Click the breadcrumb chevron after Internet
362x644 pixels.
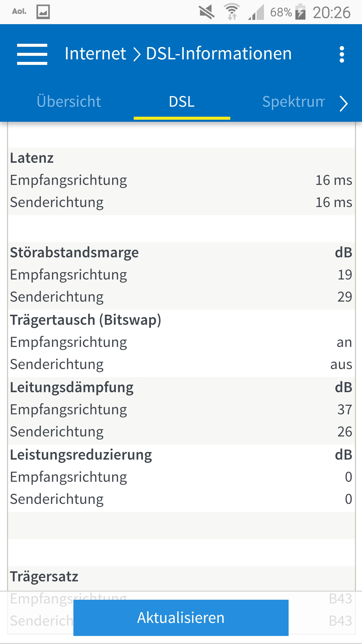(137, 54)
